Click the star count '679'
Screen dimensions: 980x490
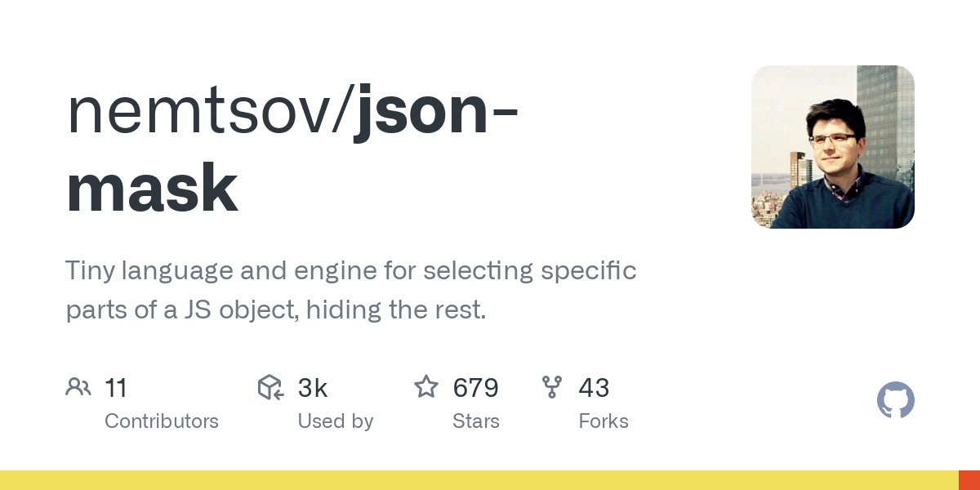(x=475, y=388)
